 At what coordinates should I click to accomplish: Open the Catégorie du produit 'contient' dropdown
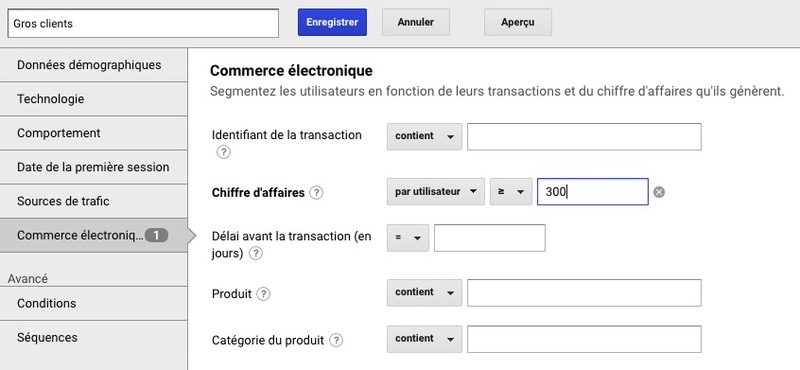tap(424, 339)
